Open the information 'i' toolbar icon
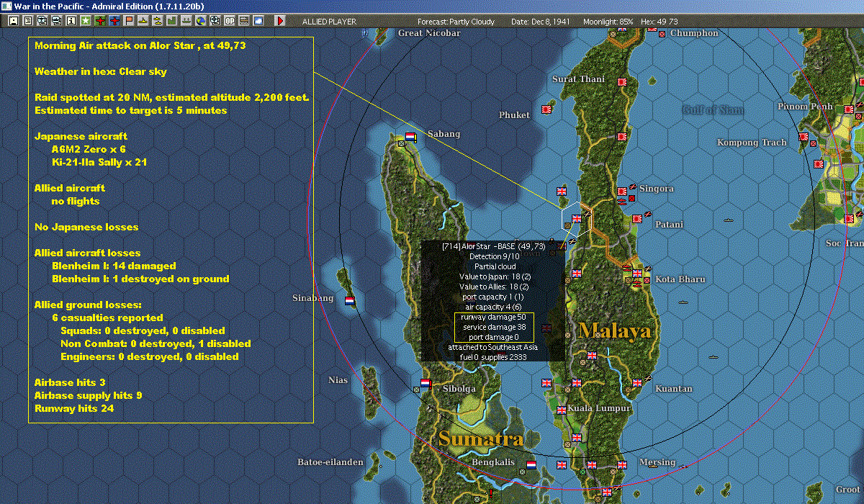Image resolution: width=864 pixels, height=504 pixels. (71, 22)
